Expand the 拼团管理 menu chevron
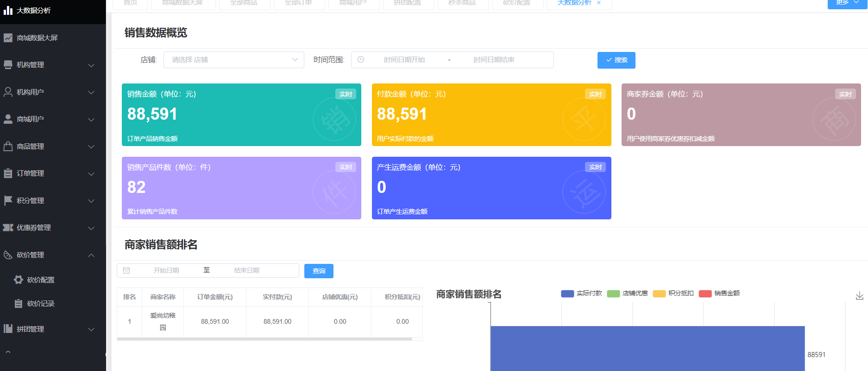 pyautogui.click(x=91, y=329)
